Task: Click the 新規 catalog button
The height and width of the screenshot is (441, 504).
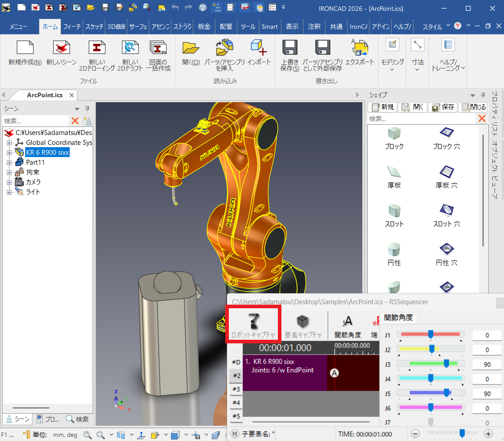Action: [383, 107]
